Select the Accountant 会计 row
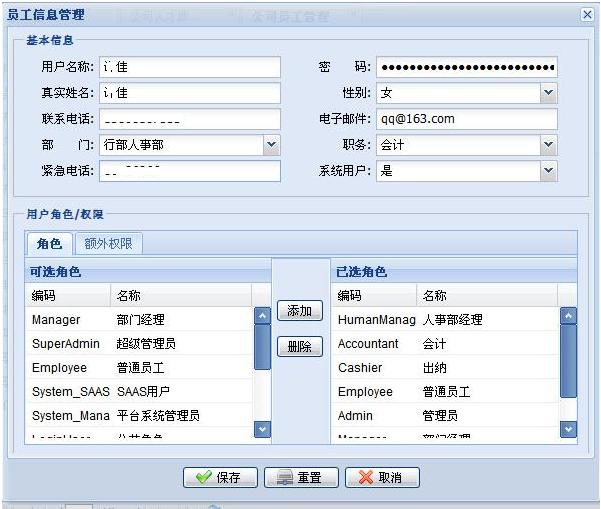 445,343
